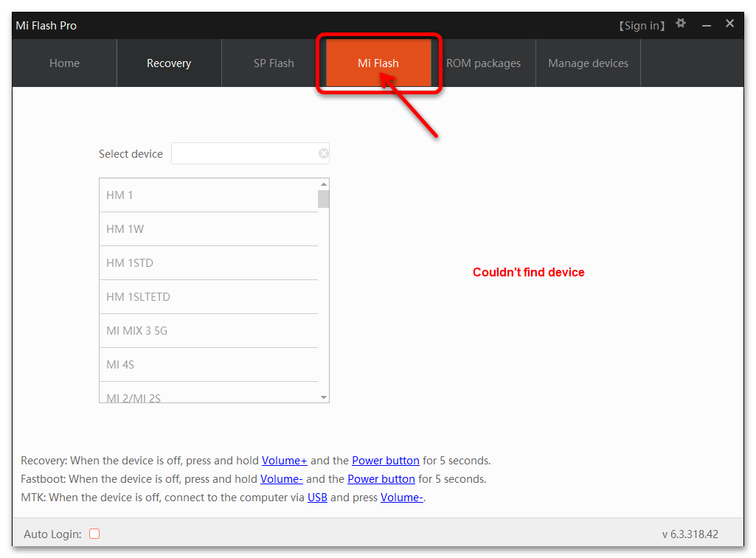Image resolution: width=756 pixels, height=558 pixels.
Task: Pick MI MIX 3 5G from the list
Action: (209, 330)
